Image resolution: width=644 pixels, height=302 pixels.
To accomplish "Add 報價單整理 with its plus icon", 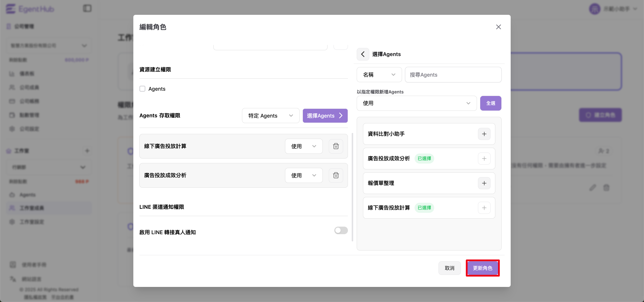I will [x=484, y=183].
